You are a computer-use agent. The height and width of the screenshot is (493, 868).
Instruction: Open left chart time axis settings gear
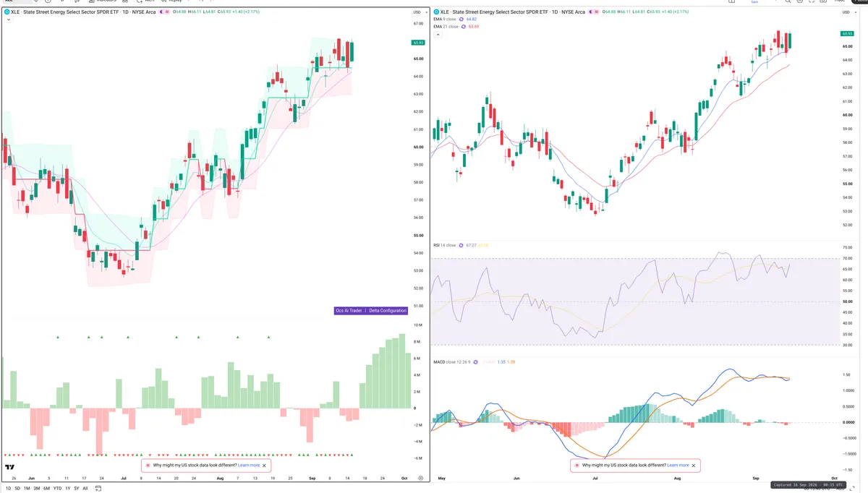420,479
